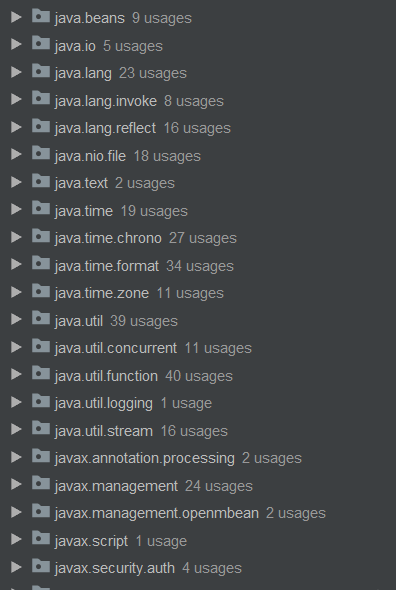The width and height of the screenshot is (396, 590).
Task: Click the java.util.function package folder icon
Action: coord(41,374)
